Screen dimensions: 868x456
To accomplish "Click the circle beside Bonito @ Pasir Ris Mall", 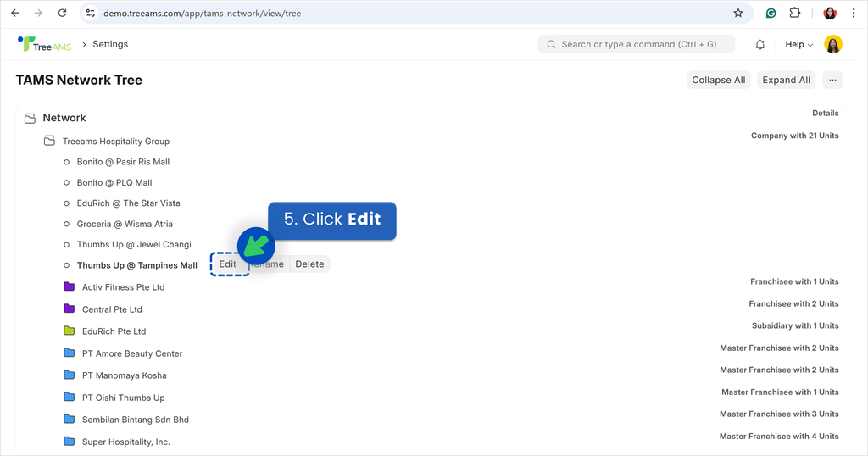I will [66, 162].
